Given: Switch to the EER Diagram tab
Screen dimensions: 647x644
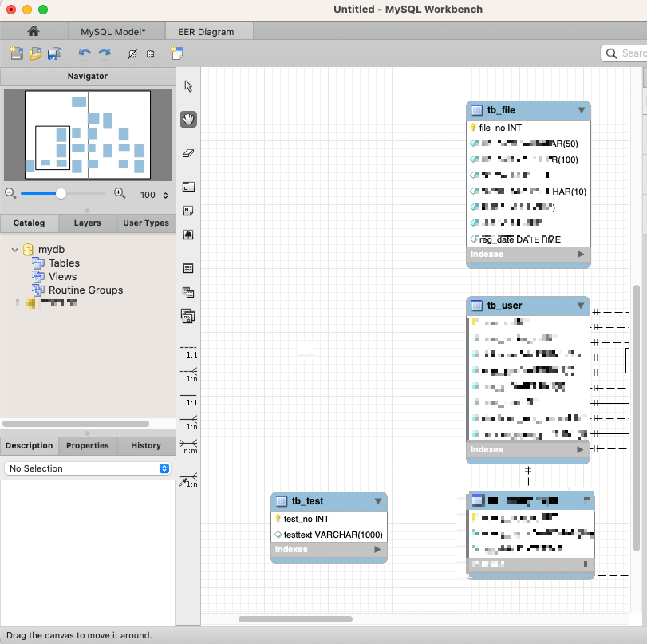Looking at the screenshot, I should (207, 32).
